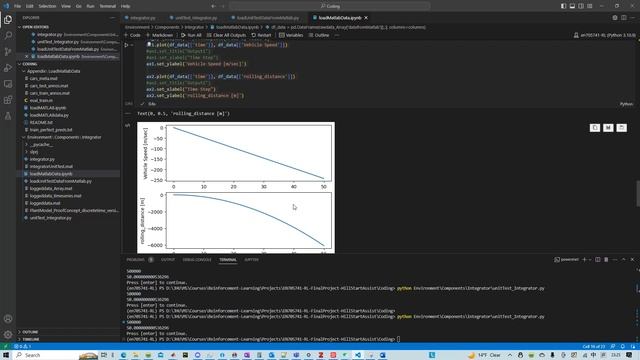
Task: Collapse the CODING folder section
Action: (x=29, y=64)
